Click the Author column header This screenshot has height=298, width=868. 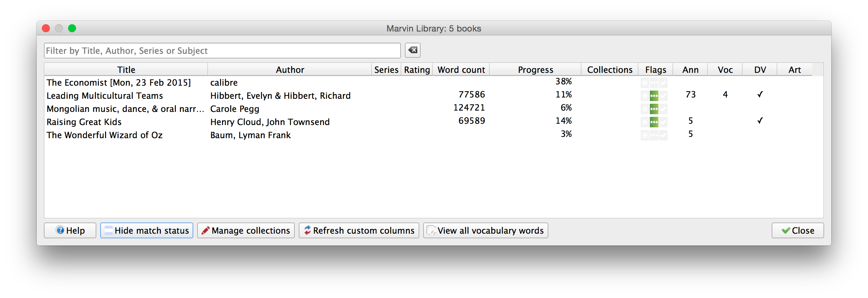tap(290, 70)
